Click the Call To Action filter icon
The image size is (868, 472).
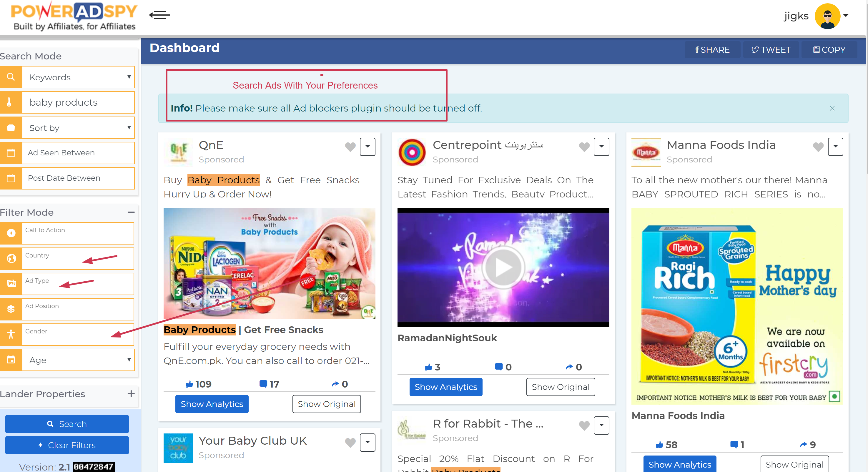[x=11, y=233]
